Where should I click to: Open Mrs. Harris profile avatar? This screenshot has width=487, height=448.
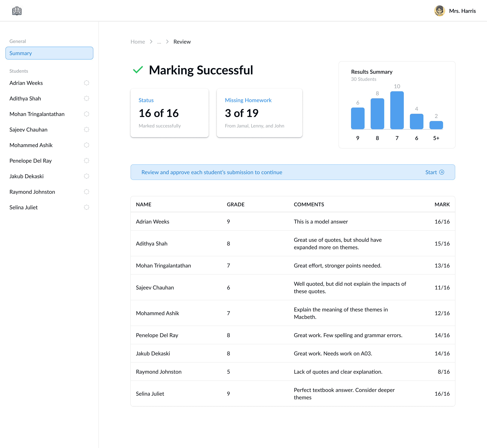(439, 11)
